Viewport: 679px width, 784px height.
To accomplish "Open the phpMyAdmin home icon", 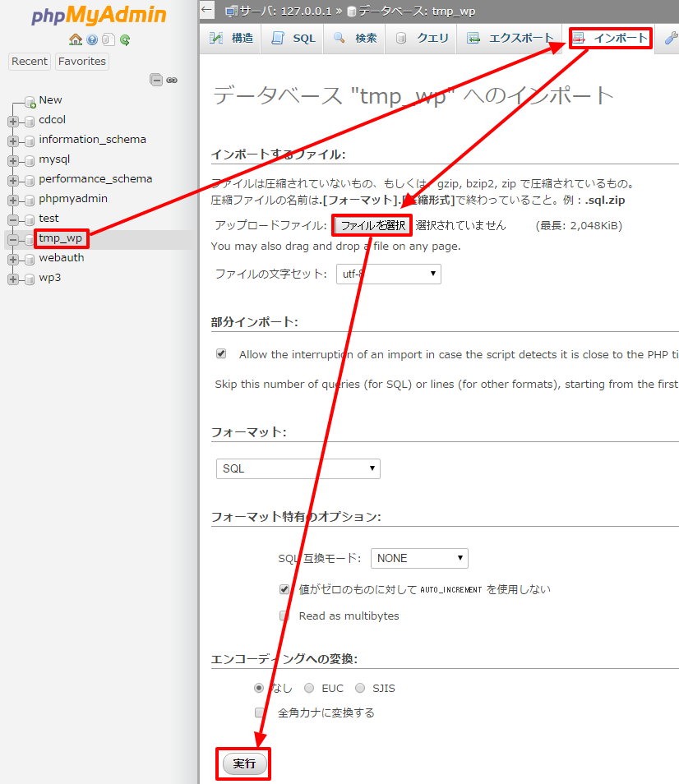I will [76, 39].
